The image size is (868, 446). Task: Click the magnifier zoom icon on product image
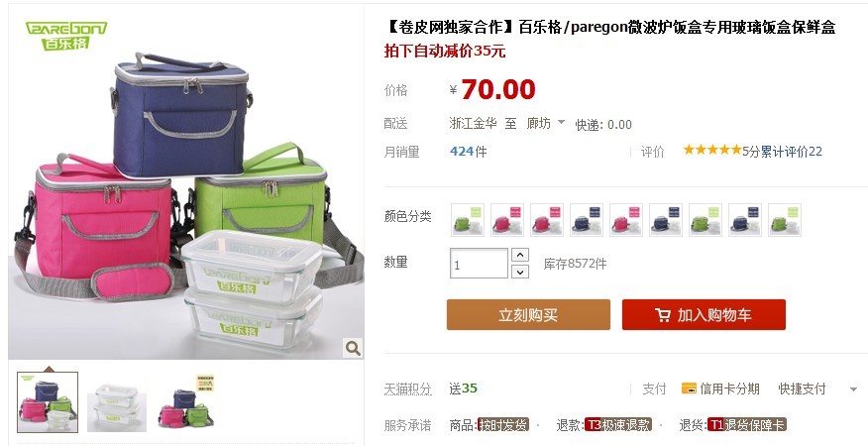pyautogui.click(x=353, y=348)
